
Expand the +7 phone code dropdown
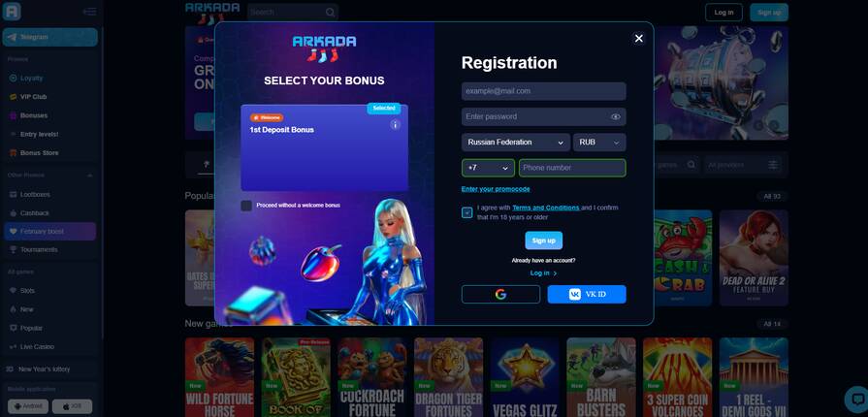488,168
